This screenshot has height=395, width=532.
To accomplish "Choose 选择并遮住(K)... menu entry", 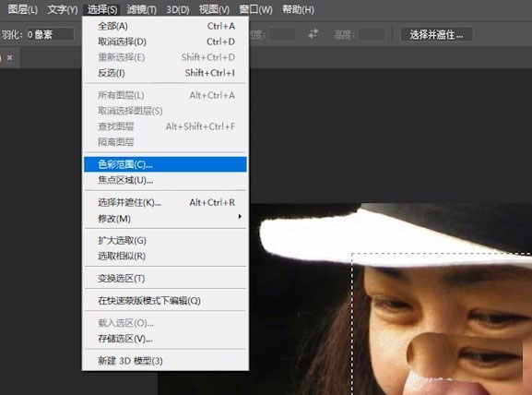I will pyautogui.click(x=165, y=203).
